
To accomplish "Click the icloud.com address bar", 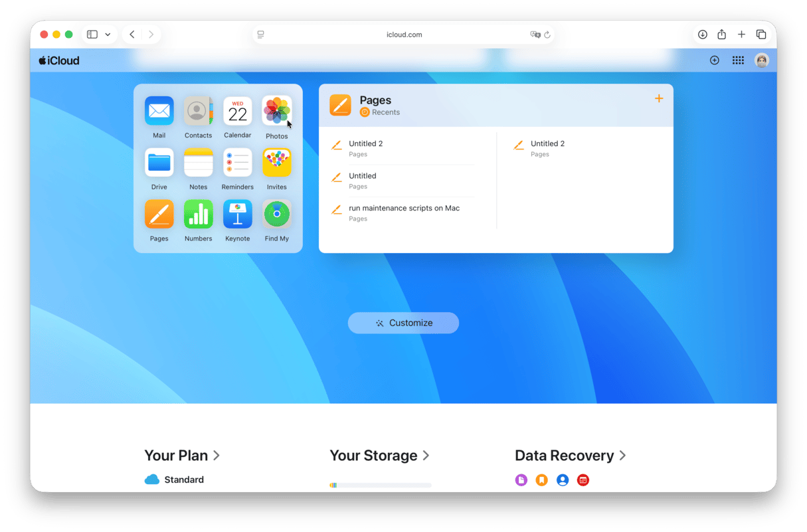I will tap(404, 35).
